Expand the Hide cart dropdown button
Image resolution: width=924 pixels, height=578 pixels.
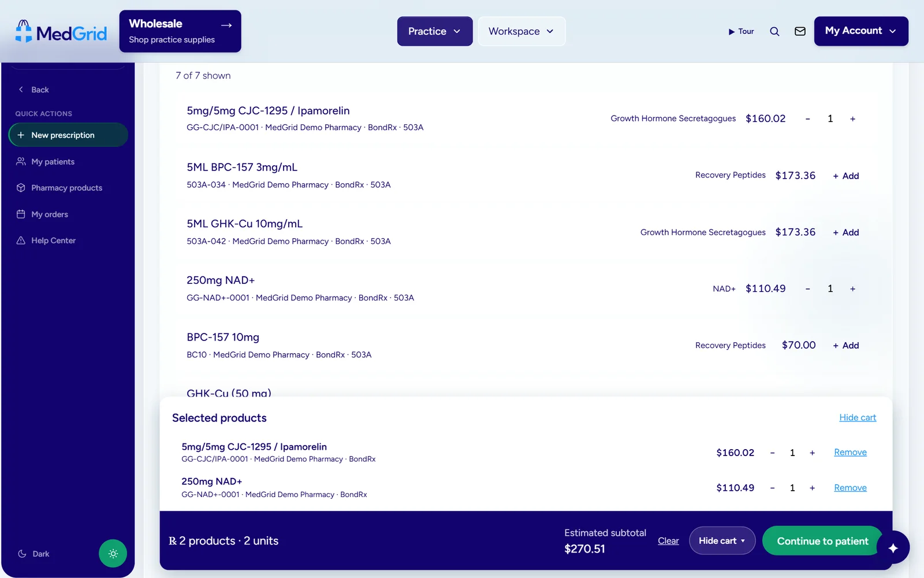coord(722,540)
